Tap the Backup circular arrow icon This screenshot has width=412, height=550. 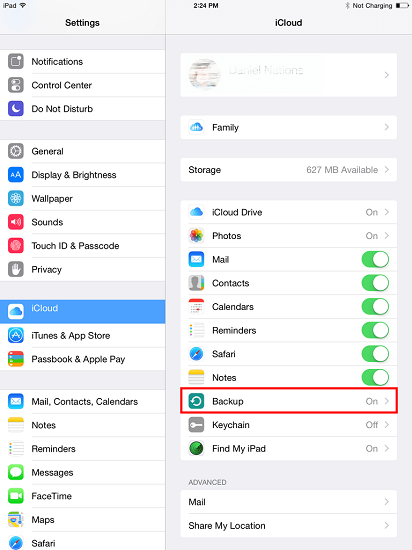coord(196,401)
